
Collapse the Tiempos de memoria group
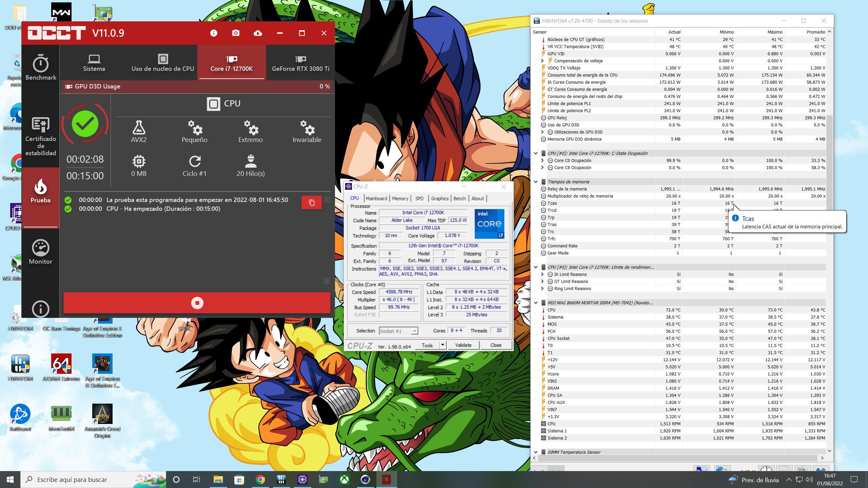point(536,182)
